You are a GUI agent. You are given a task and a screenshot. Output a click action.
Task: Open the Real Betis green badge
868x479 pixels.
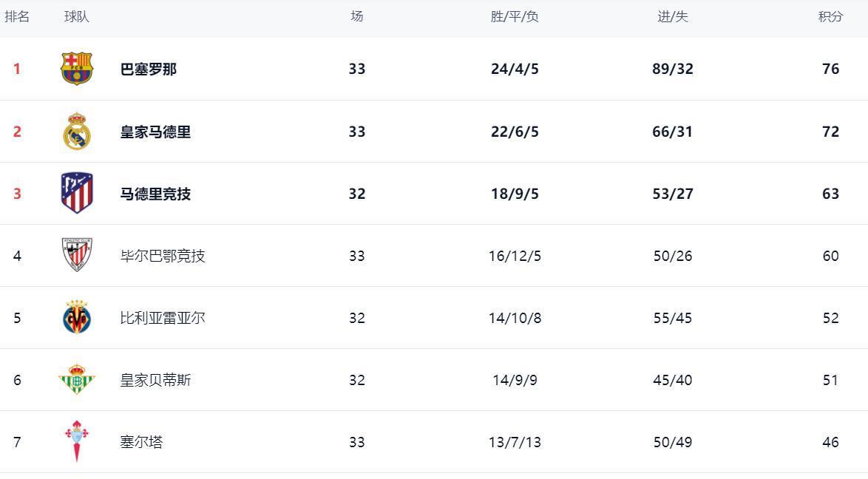77,379
